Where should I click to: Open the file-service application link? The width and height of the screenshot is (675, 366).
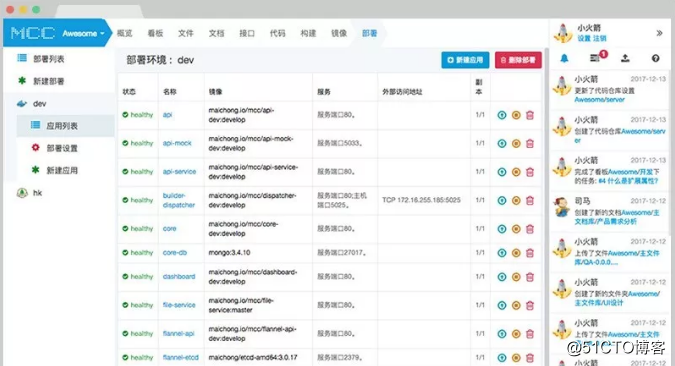point(179,305)
